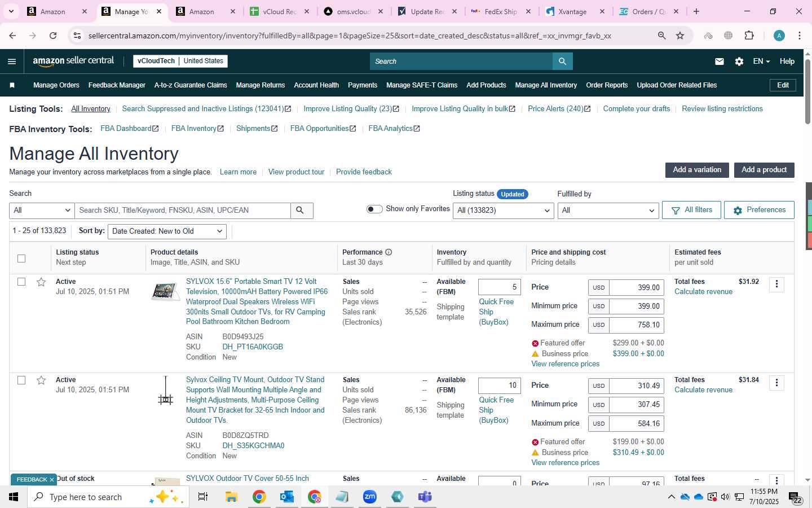Click the search magnifier in the header
The height and width of the screenshot is (508, 812).
(x=562, y=61)
